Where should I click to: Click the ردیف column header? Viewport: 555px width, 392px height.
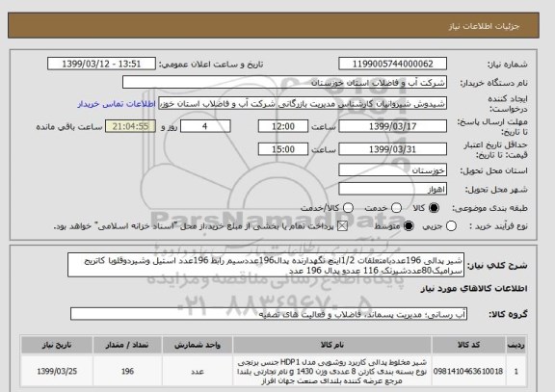tap(516, 345)
